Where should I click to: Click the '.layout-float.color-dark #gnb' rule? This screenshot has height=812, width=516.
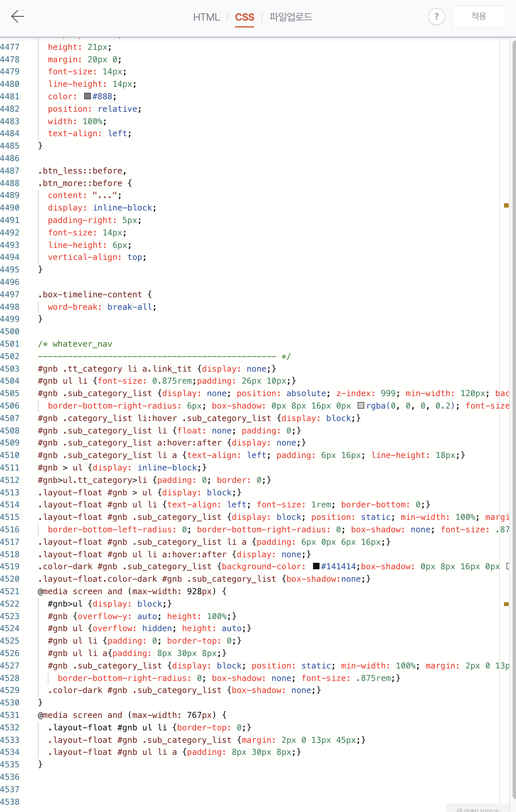tap(204, 579)
